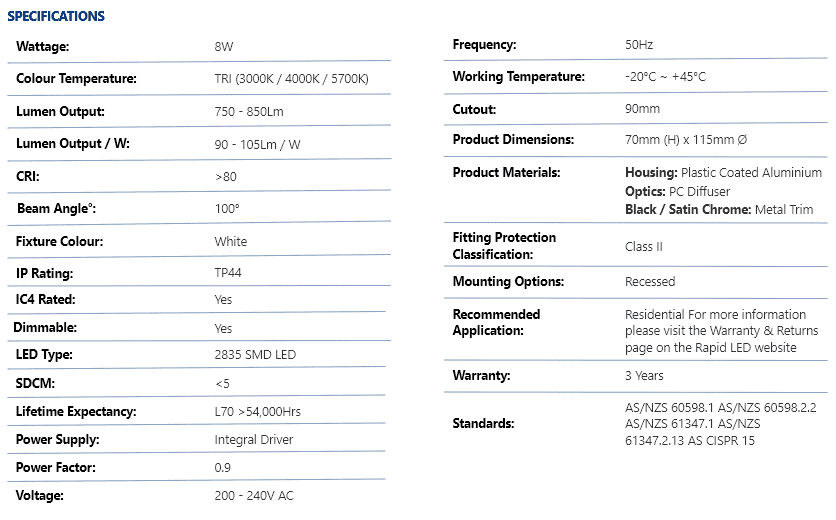Screen dimensions: 836x520
Task: Click the TRI colour temperature value
Action: coord(291,79)
